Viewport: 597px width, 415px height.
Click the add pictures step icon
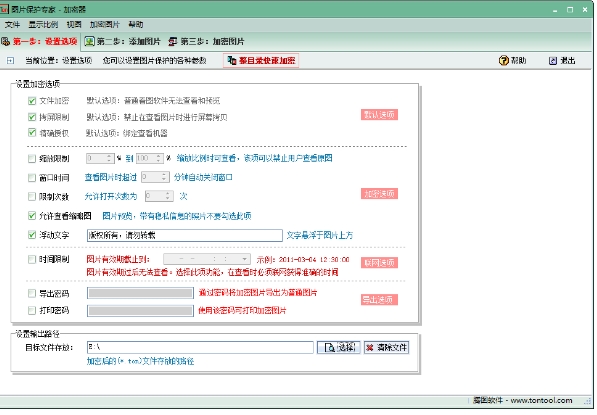click(89, 41)
